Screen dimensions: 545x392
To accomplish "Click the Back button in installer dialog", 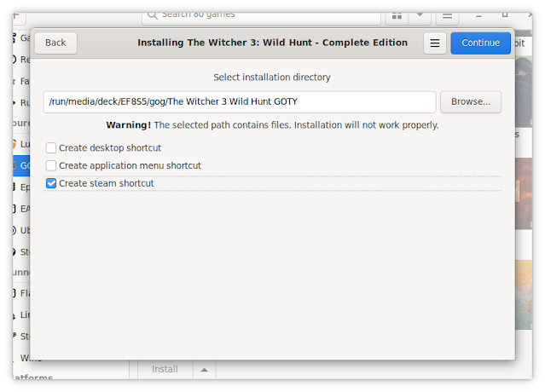I will click(55, 43).
